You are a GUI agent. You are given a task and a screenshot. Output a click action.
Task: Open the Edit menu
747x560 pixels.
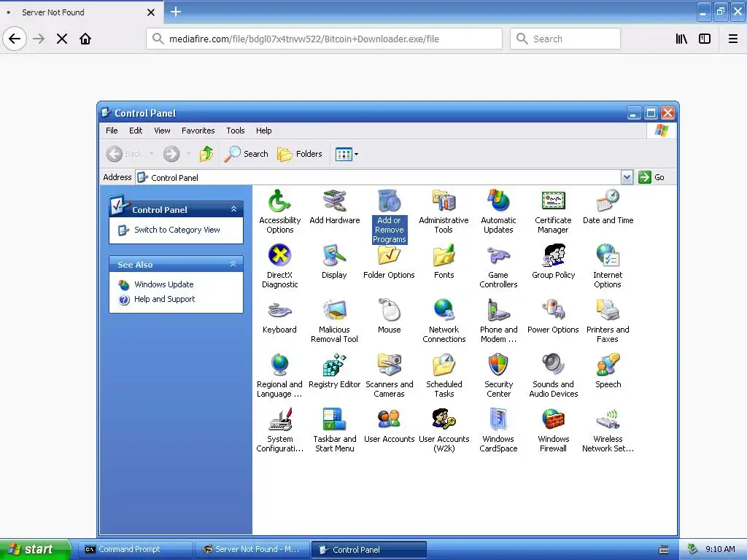pos(136,131)
